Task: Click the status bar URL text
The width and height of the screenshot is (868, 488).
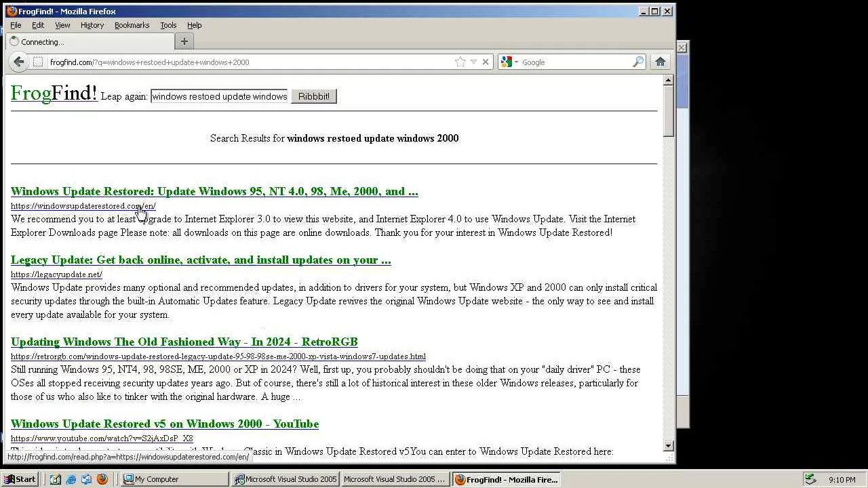Action: [x=128, y=457]
